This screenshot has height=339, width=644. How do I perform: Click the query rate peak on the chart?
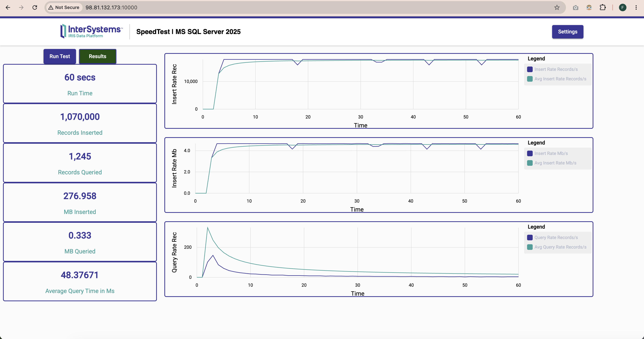(x=213, y=255)
